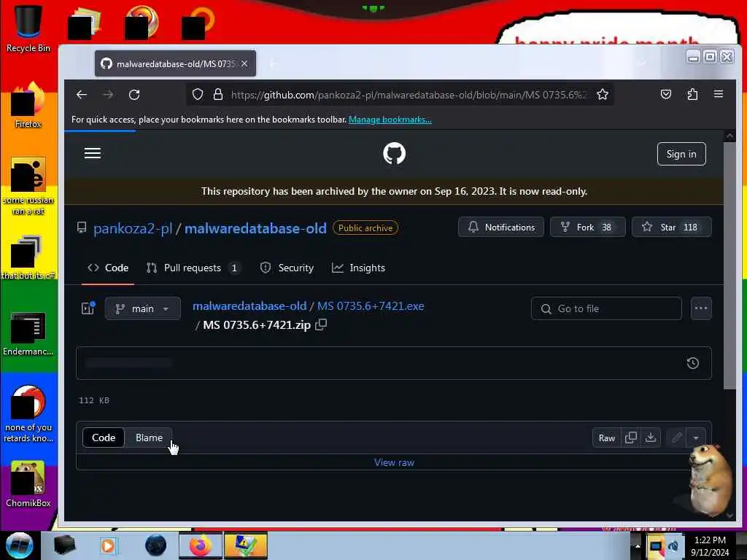Open the Pocket save icon

[666, 94]
